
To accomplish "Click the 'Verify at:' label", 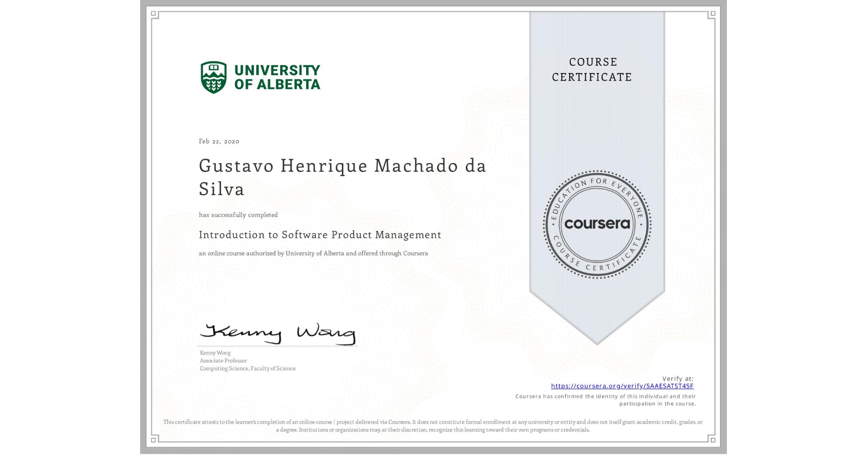I will tap(678, 379).
